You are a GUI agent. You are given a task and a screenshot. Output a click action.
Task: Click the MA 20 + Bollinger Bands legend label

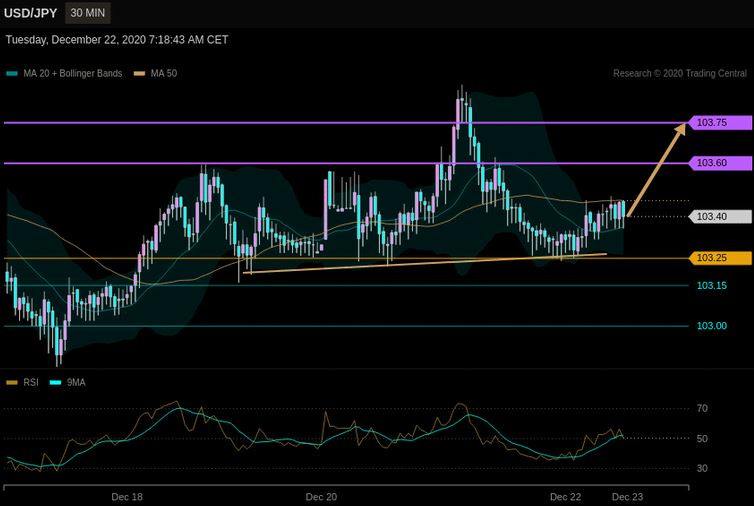pos(73,74)
